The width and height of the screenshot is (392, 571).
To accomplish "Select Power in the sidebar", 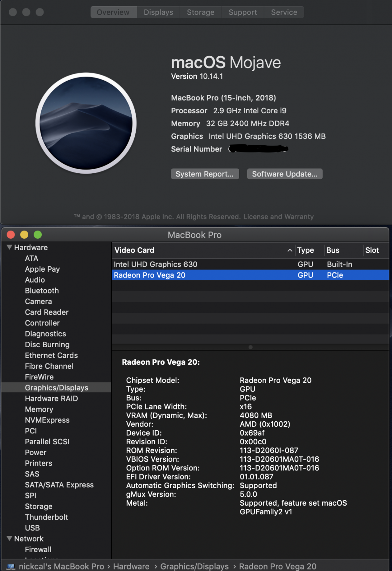I will (36, 453).
